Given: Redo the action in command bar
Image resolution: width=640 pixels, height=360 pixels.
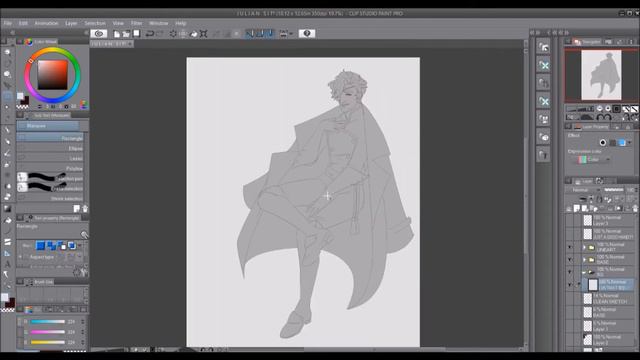Looking at the screenshot, I should click(160, 33).
